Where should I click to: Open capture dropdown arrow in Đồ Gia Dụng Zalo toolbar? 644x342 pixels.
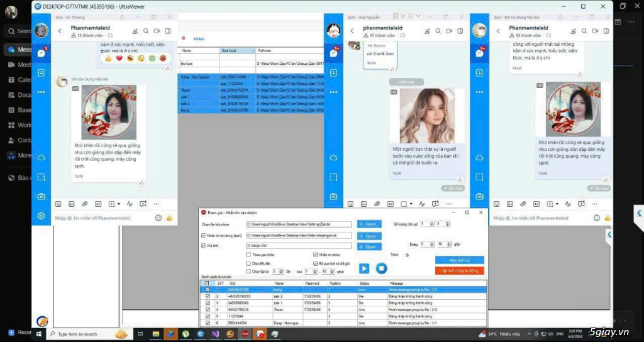click(557, 204)
